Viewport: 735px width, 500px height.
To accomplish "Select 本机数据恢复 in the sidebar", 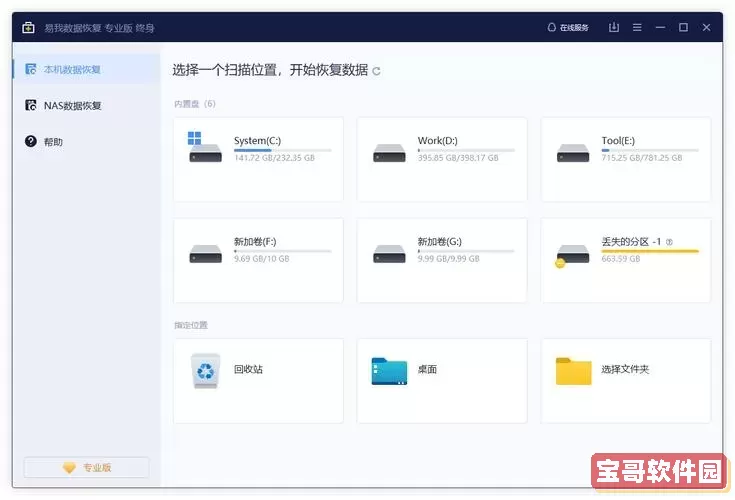I will click(87, 69).
